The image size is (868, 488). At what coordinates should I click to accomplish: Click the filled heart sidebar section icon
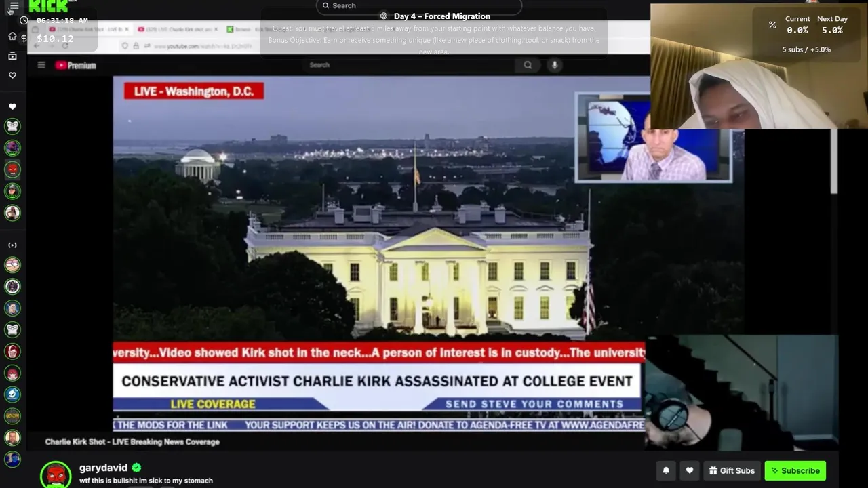[x=12, y=106]
